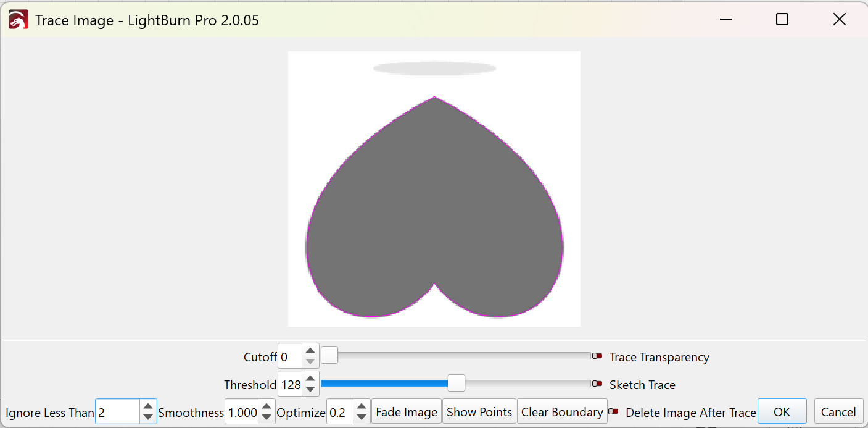Increase Ignore Less Than value
Image resolution: width=868 pixels, height=428 pixels.
[148, 407]
